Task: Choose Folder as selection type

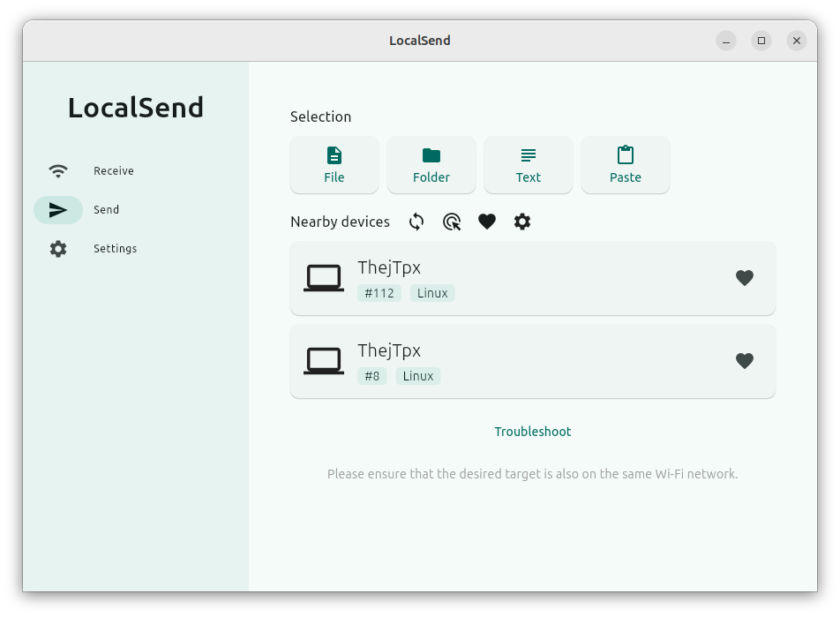Action: (431, 164)
